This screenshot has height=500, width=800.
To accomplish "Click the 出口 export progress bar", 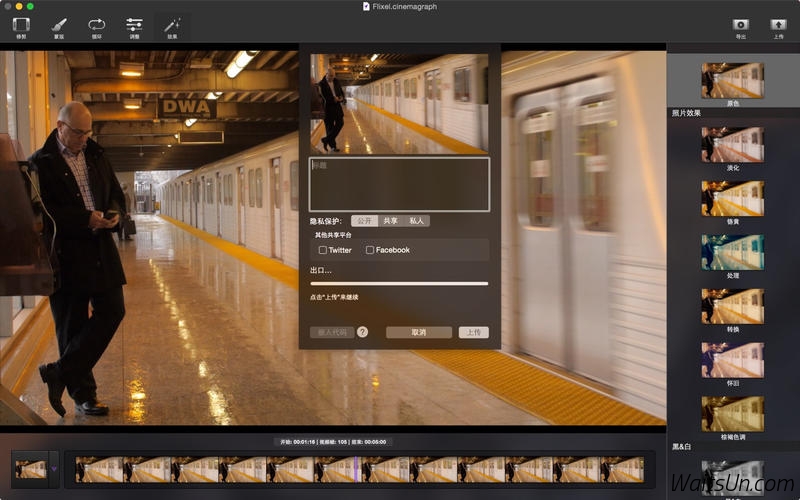I will tap(399, 284).
